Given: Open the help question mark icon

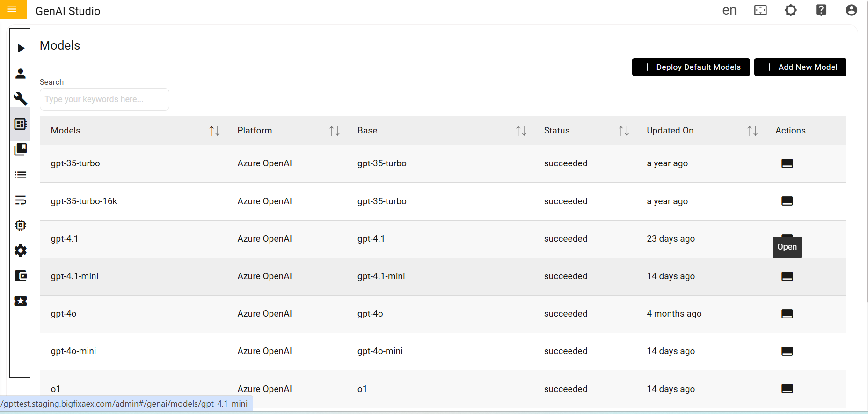Looking at the screenshot, I should [821, 10].
